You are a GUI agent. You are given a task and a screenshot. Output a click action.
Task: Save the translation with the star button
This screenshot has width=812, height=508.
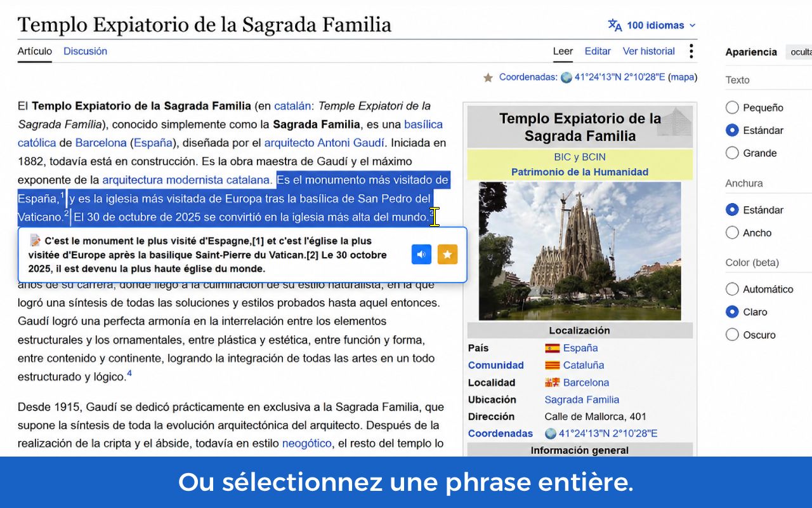point(447,255)
